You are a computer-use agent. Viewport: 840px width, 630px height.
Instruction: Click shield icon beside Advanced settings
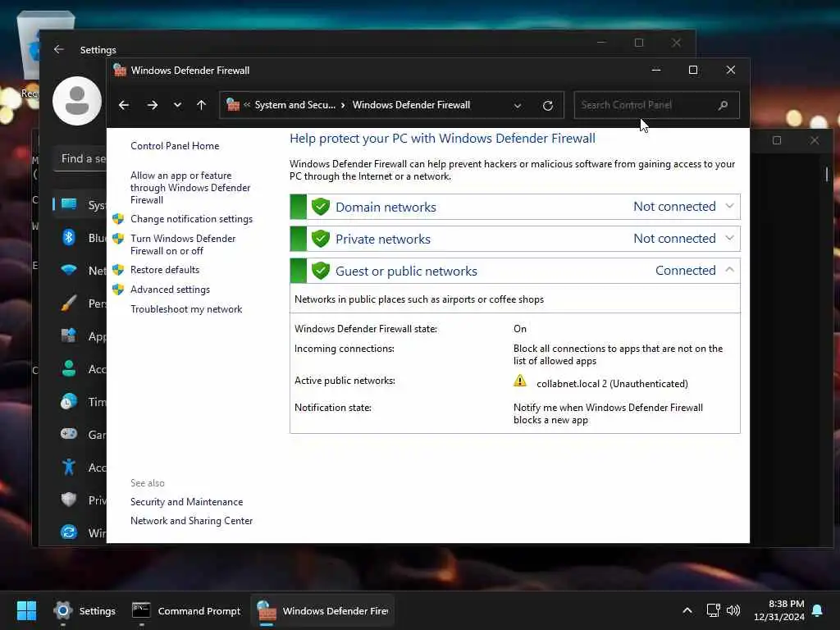pos(118,290)
